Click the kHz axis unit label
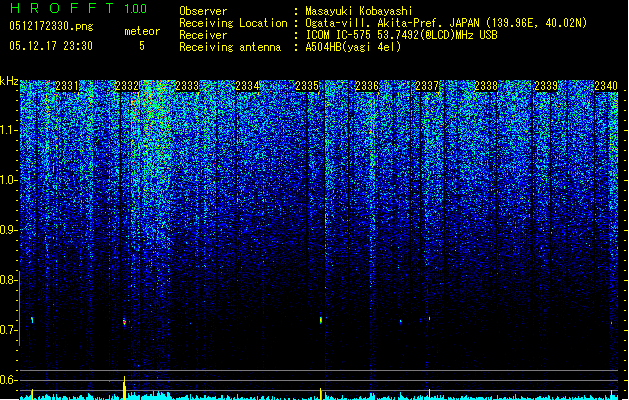629x400 pixels. 9,81
